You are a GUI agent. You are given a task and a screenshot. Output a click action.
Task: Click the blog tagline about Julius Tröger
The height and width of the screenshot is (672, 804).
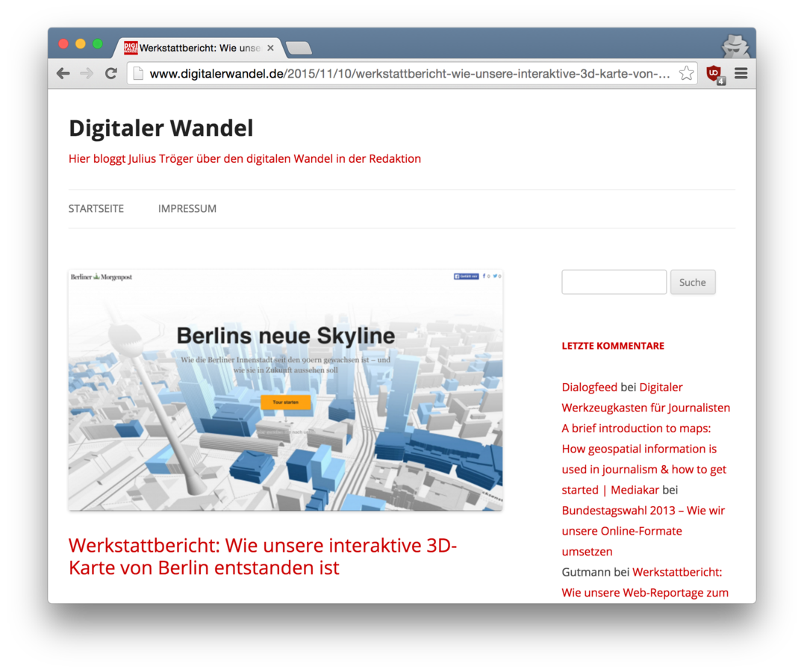click(245, 159)
